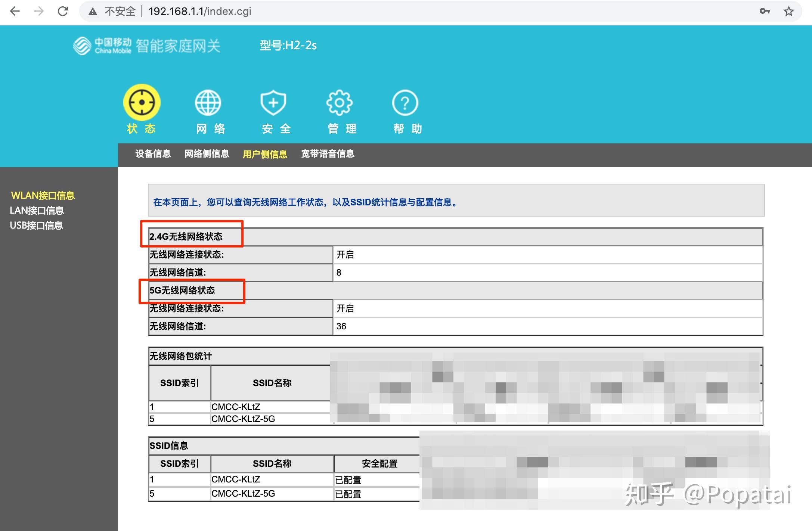Click the CMCC-KLtZ-5G SSID name cell

tap(244, 494)
